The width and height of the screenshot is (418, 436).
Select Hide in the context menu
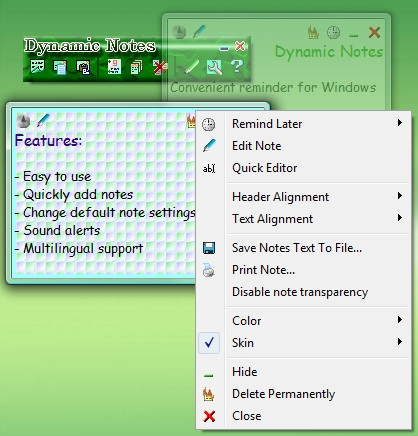pyautogui.click(x=303, y=372)
